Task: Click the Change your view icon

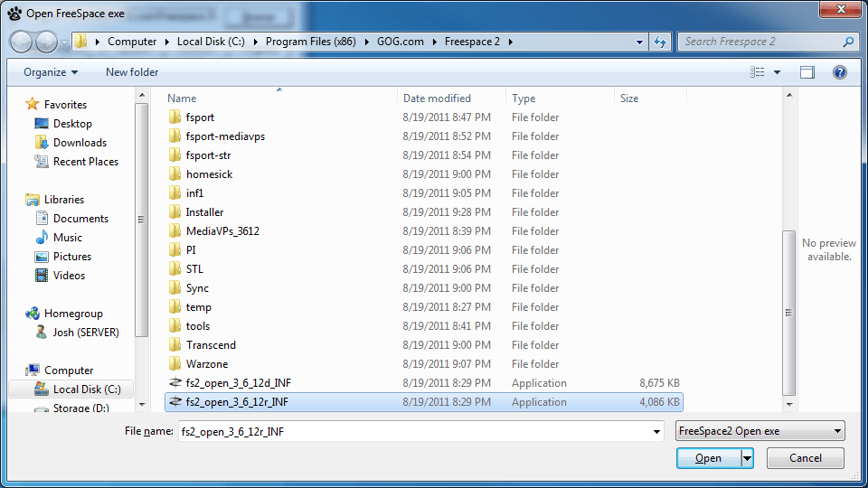Action: click(x=758, y=72)
